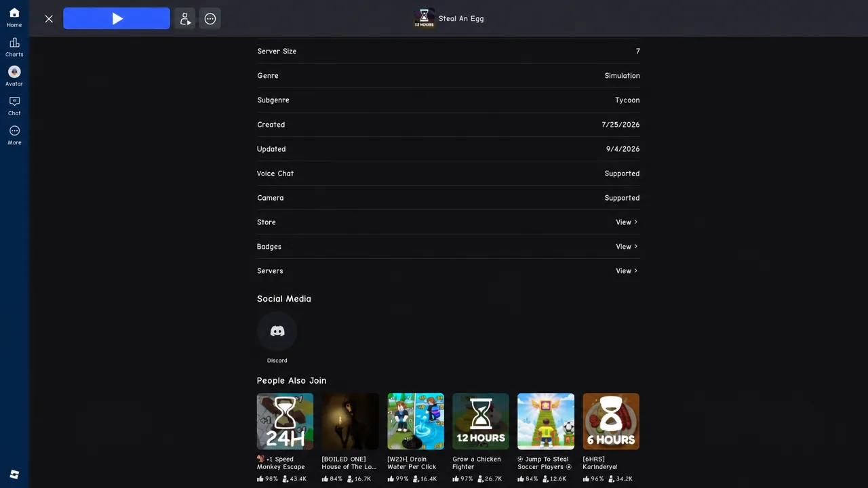Click the Store row label
The image size is (868, 488).
click(267, 222)
